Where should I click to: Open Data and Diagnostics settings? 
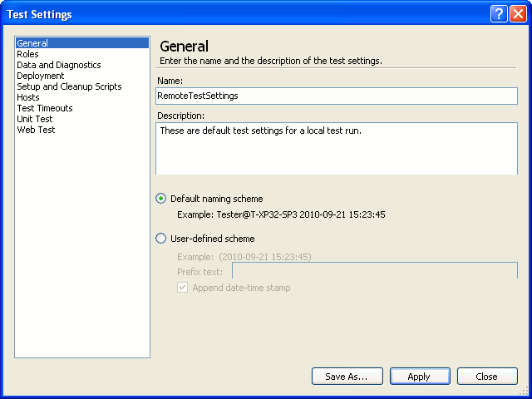point(58,65)
